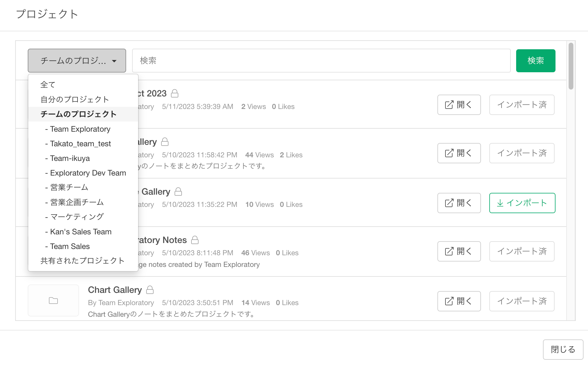Click the project list vertical scrollbar
The width and height of the screenshot is (588, 366).
tap(571, 66)
